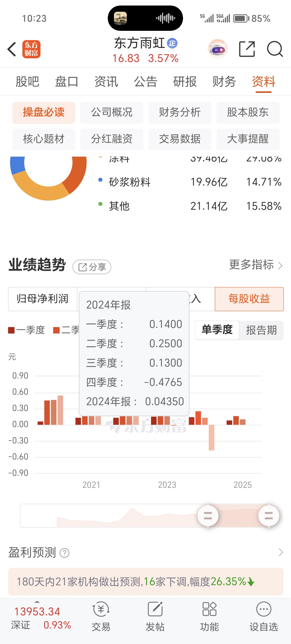The image size is (291, 644).
Task: Switch to the 研报 tab
Action: (x=185, y=81)
